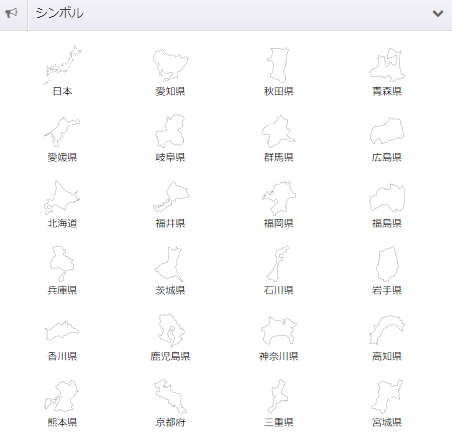
Task: Select the 愛媛県 symbol
Action: pos(62,137)
